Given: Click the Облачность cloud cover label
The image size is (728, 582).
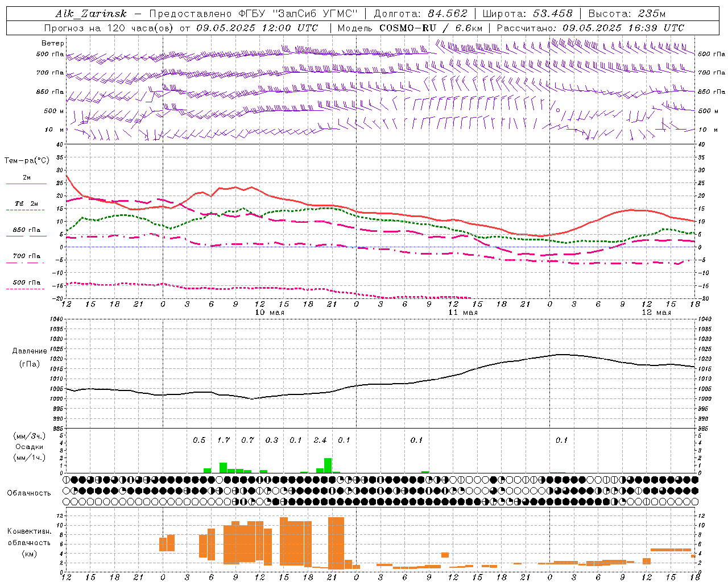Looking at the screenshot, I should tap(29, 493).
